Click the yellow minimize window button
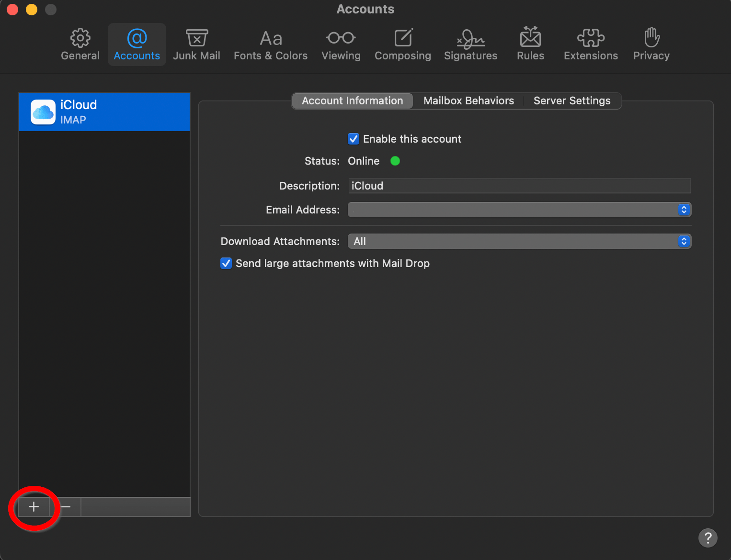The image size is (731, 560). pyautogui.click(x=32, y=10)
